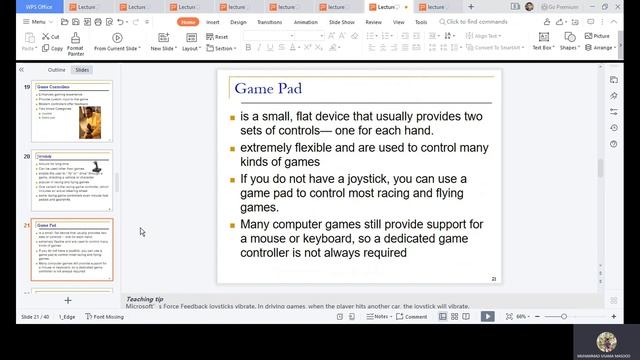Insert a Text Box
This screenshot has height=360, width=640.
pyautogui.click(x=543, y=41)
